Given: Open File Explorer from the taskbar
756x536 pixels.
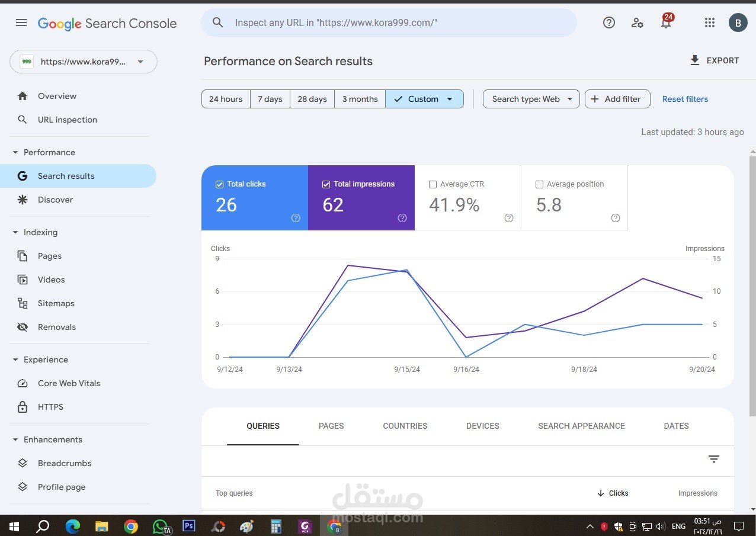Looking at the screenshot, I should point(102,525).
